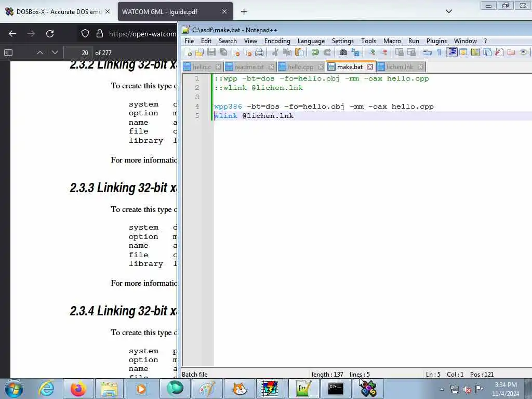This screenshot has height=399, width=532.
Task: Click the Close All toolbar icon
Action: pyautogui.click(x=248, y=52)
